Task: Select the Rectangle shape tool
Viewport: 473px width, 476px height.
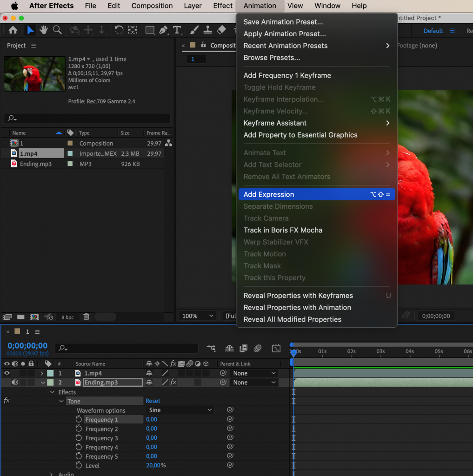Action: (150, 30)
